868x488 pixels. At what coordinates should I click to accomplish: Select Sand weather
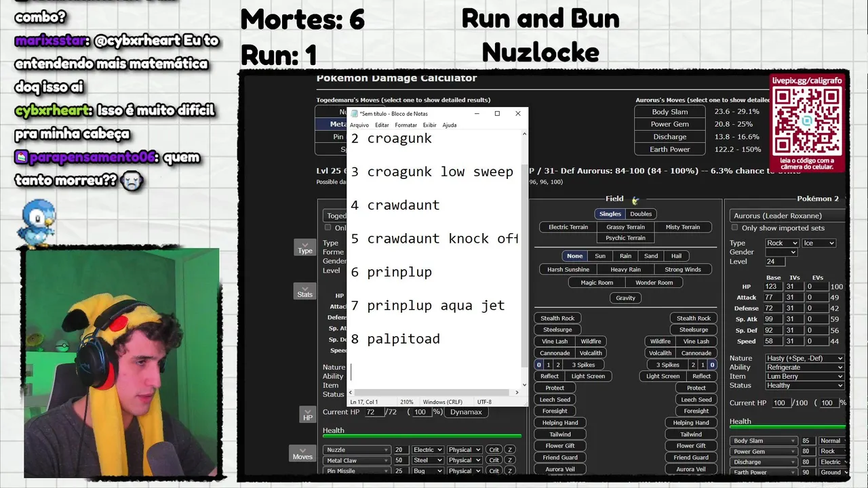point(651,256)
